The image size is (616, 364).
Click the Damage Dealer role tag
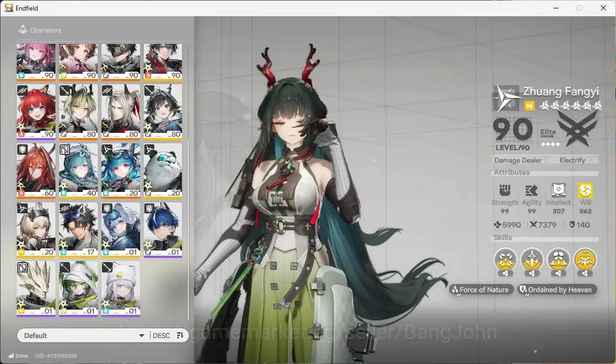(x=518, y=161)
